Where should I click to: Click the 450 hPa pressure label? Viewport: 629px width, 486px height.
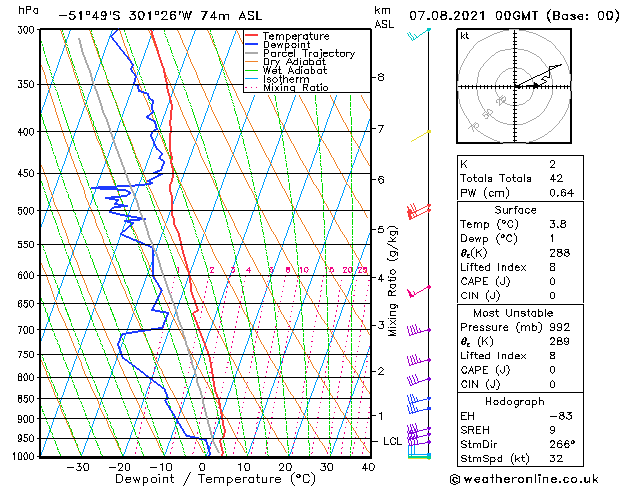pyautogui.click(x=28, y=173)
